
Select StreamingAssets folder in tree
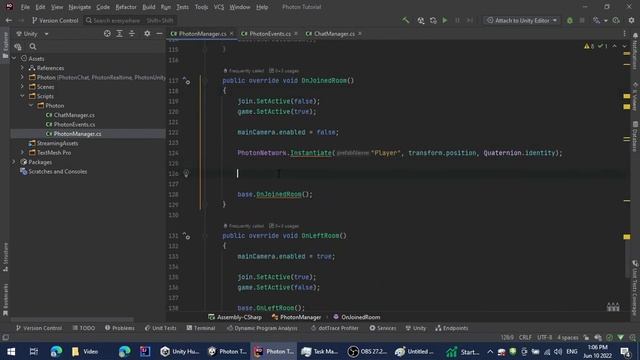pos(57,143)
